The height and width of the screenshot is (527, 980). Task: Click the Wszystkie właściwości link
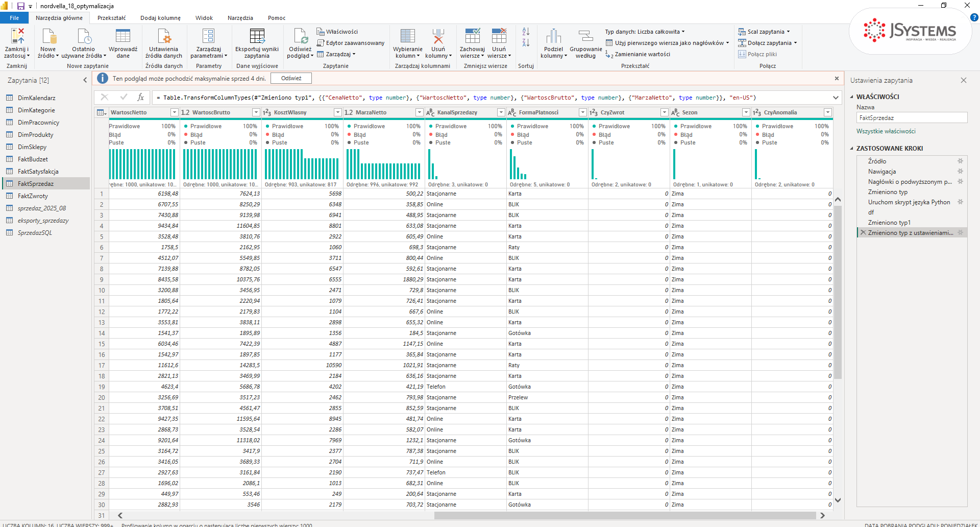[886, 131]
